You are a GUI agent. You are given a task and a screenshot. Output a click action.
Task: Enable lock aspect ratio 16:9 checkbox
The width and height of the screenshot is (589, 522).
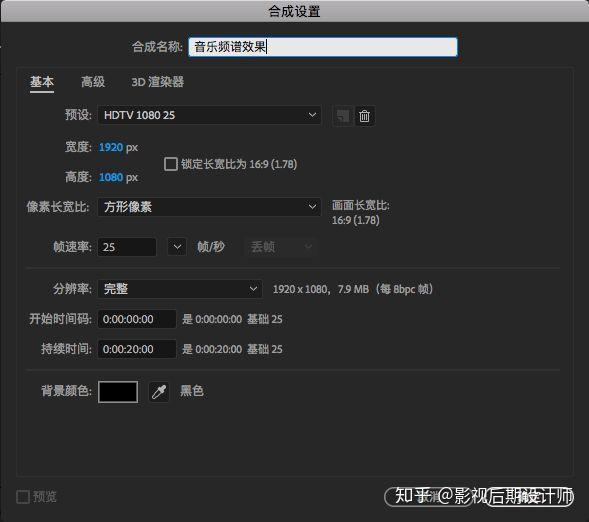point(171,164)
